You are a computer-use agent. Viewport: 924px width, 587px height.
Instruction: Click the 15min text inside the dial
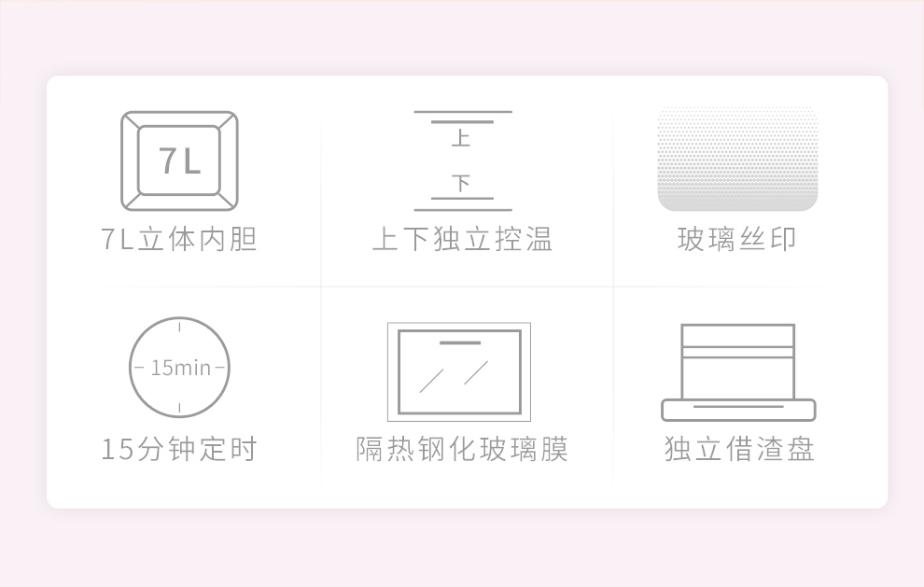(180, 368)
